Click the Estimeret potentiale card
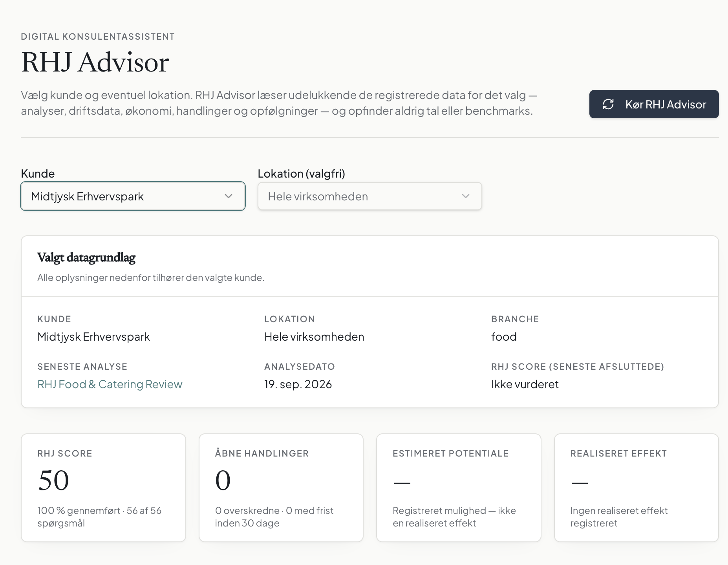The image size is (728, 565). pos(459,488)
